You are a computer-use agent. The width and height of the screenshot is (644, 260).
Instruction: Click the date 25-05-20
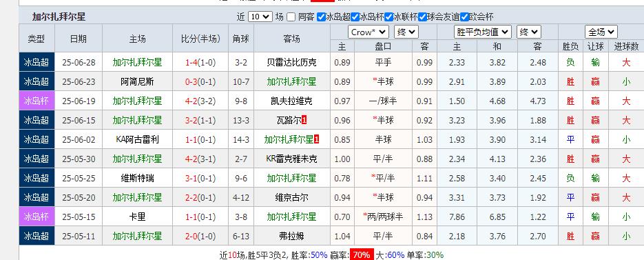[79, 197]
